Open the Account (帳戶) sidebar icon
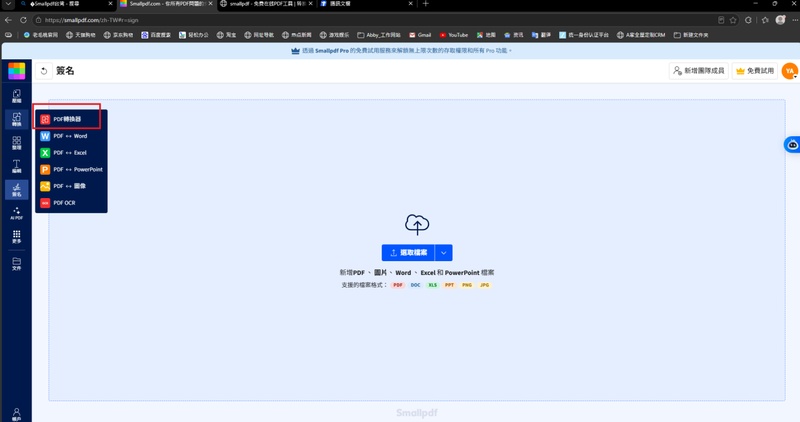Screen dimensions: 800x422 tap(16, 414)
